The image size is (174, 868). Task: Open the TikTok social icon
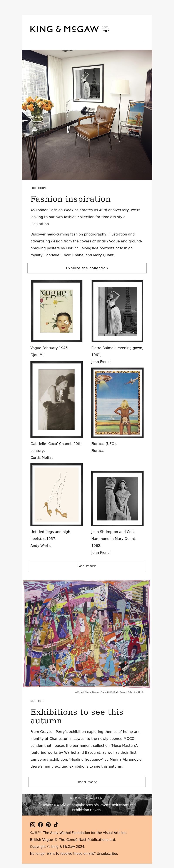pyautogui.click(x=56, y=824)
